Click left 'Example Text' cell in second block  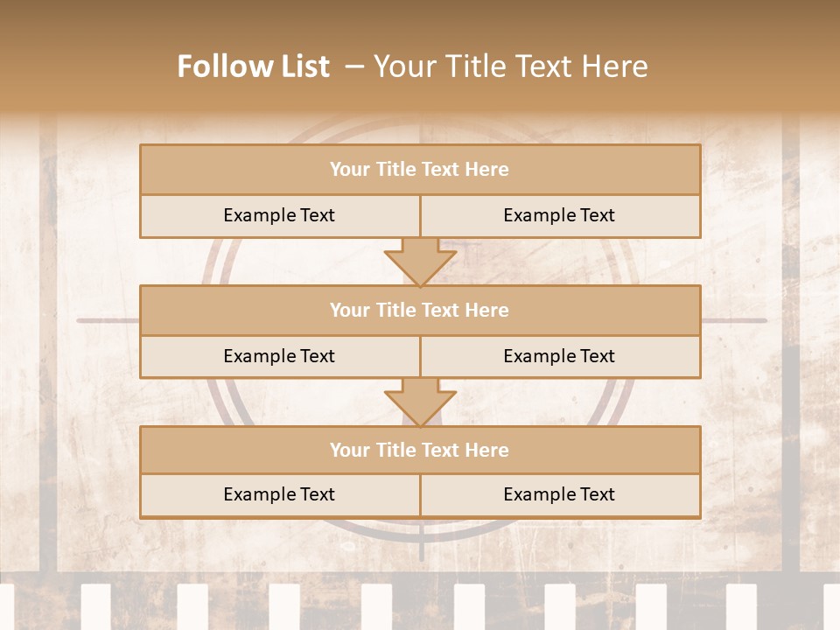(279, 356)
